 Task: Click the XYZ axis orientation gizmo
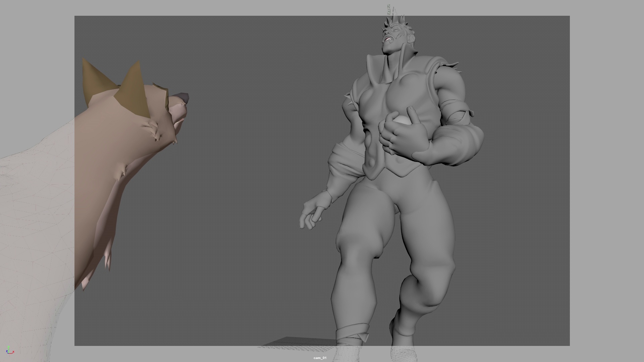pyautogui.click(x=10, y=350)
